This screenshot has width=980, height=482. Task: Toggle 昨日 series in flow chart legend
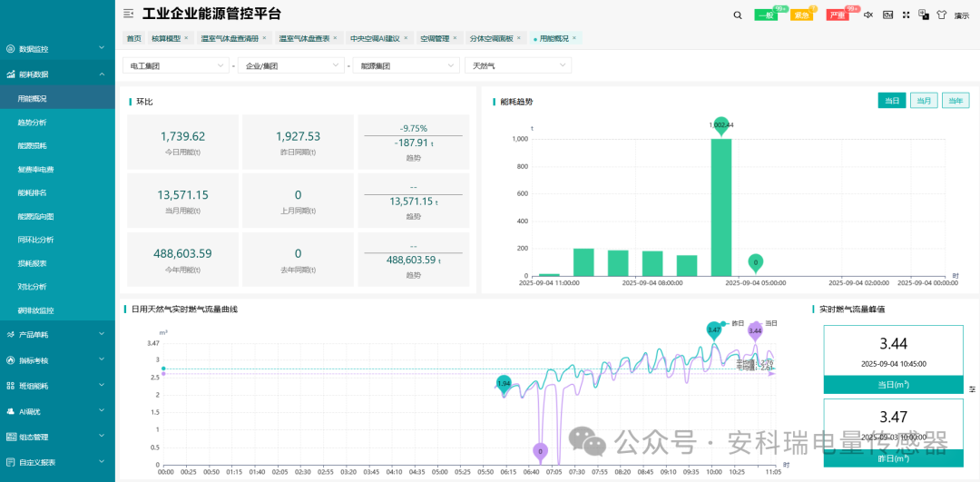732,323
